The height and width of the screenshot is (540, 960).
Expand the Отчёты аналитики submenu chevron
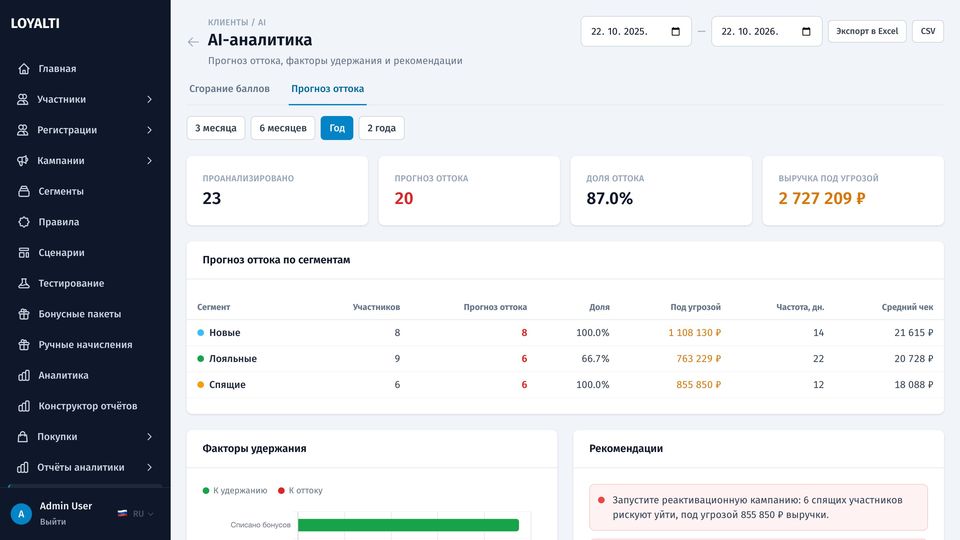tap(149, 467)
